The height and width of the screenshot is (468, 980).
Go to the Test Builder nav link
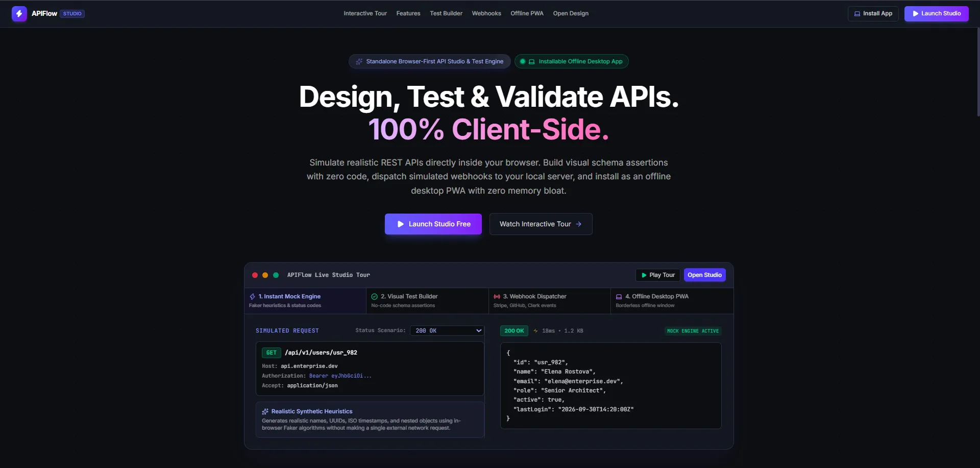coord(446,14)
